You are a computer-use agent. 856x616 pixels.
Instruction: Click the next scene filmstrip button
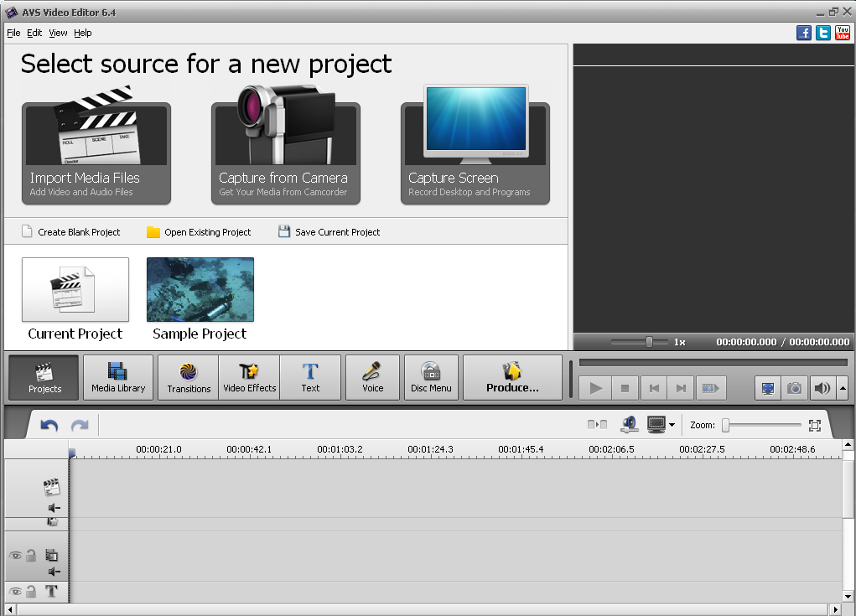(711, 389)
